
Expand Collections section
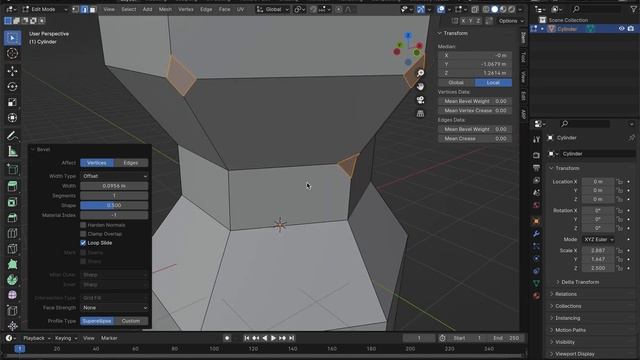coord(568,306)
